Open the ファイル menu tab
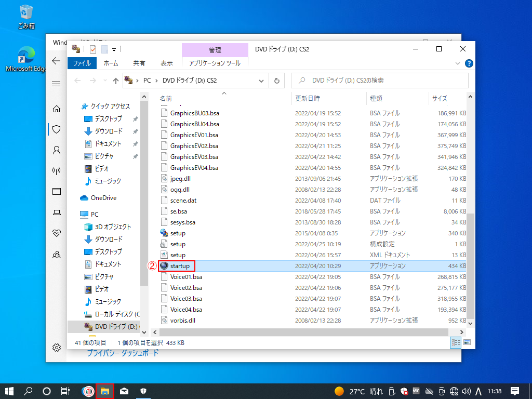The width and height of the screenshot is (532, 399). (x=82, y=63)
